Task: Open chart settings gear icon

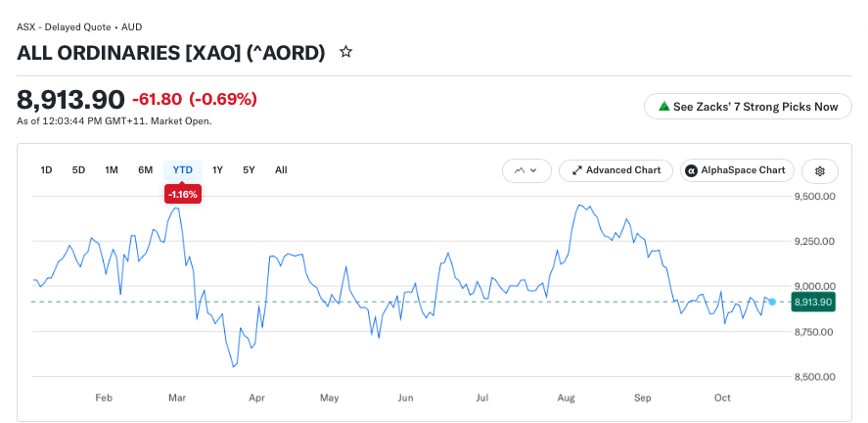Action: tap(820, 170)
